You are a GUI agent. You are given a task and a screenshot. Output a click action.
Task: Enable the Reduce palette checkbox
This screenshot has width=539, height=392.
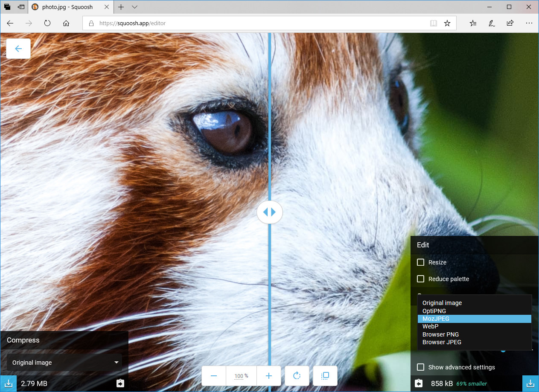point(421,279)
